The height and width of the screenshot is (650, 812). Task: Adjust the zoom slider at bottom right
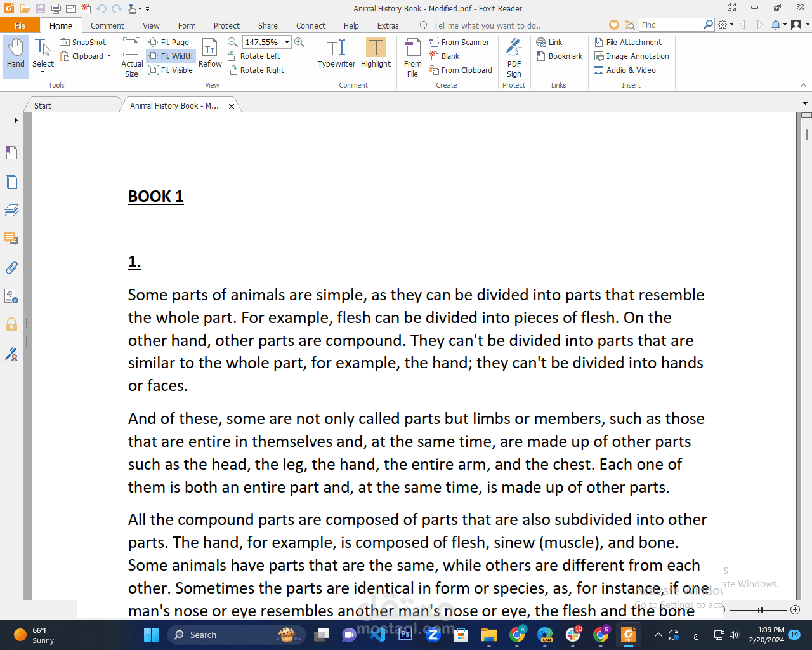(x=761, y=610)
